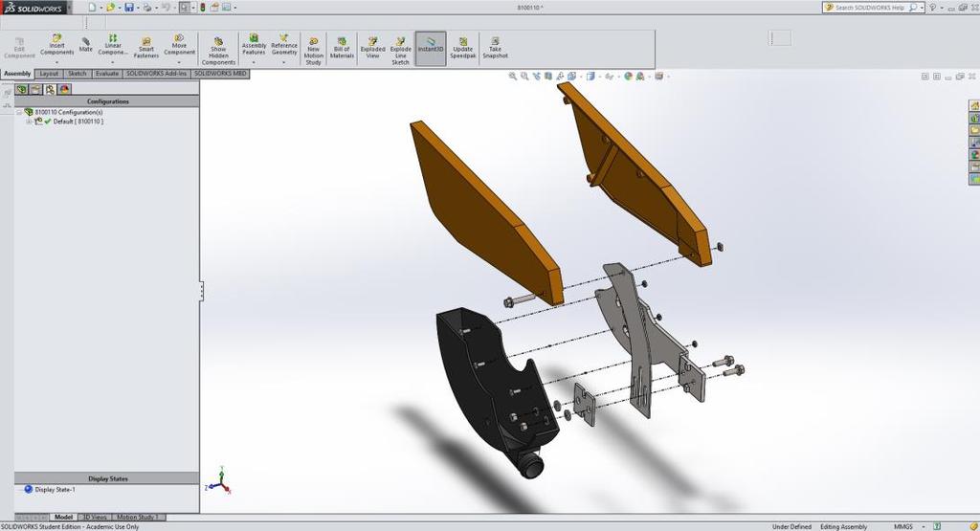The image size is (980, 531).
Task: Select Default [8100110] configuration row
Action: pos(69,122)
